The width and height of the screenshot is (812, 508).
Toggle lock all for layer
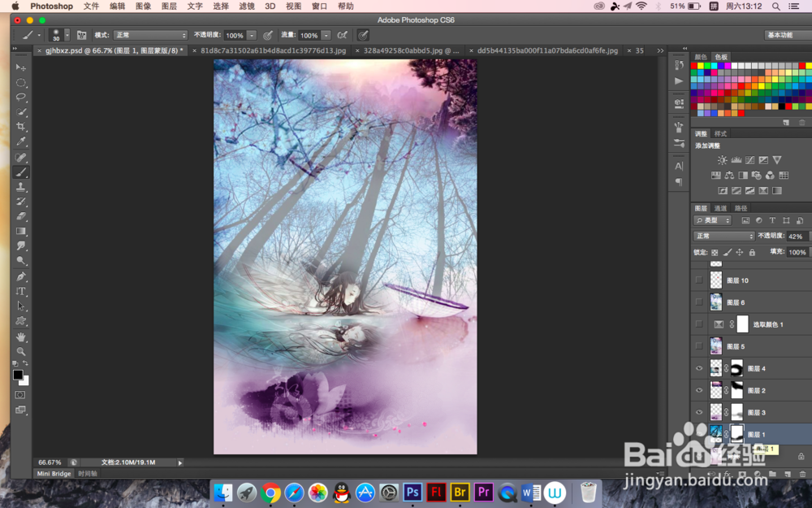tap(752, 253)
